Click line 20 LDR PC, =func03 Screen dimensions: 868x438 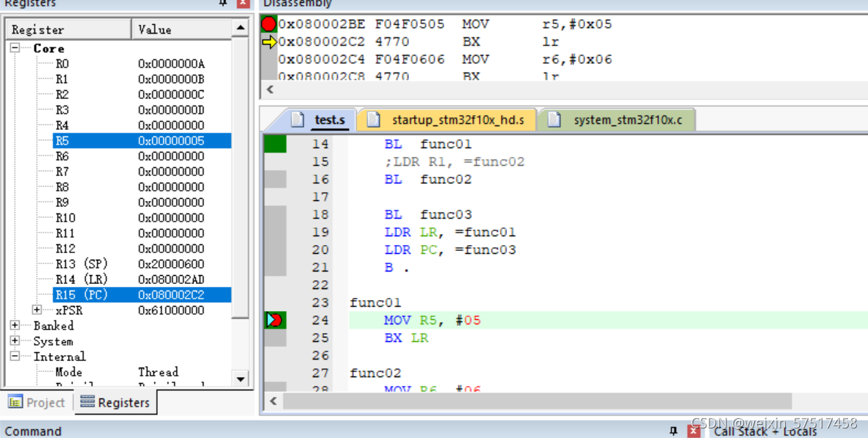point(450,250)
